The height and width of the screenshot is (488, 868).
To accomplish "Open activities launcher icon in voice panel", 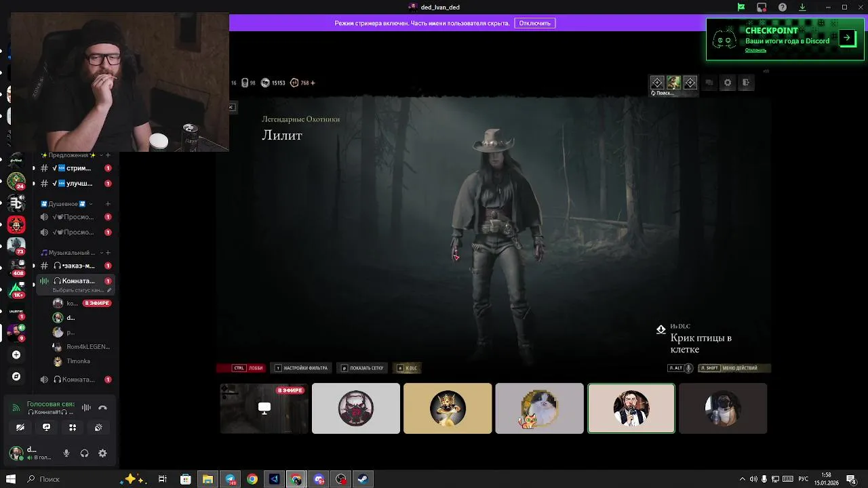I will [x=73, y=427].
